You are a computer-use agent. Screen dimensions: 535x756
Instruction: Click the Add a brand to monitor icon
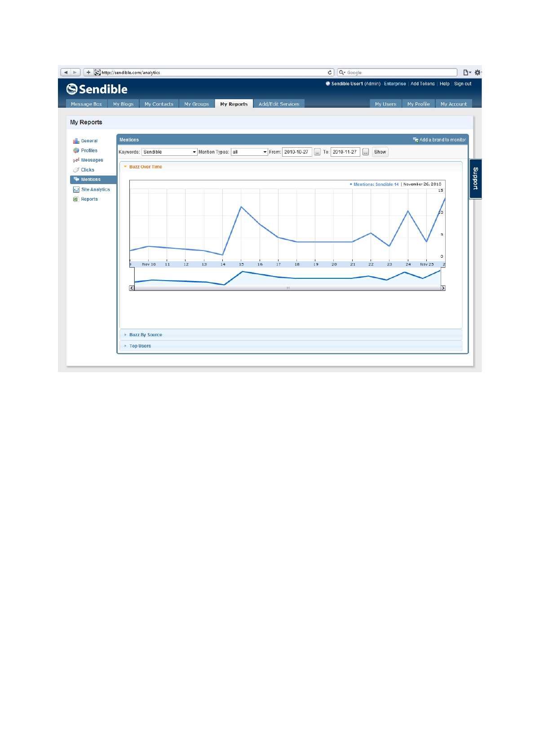point(416,140)
